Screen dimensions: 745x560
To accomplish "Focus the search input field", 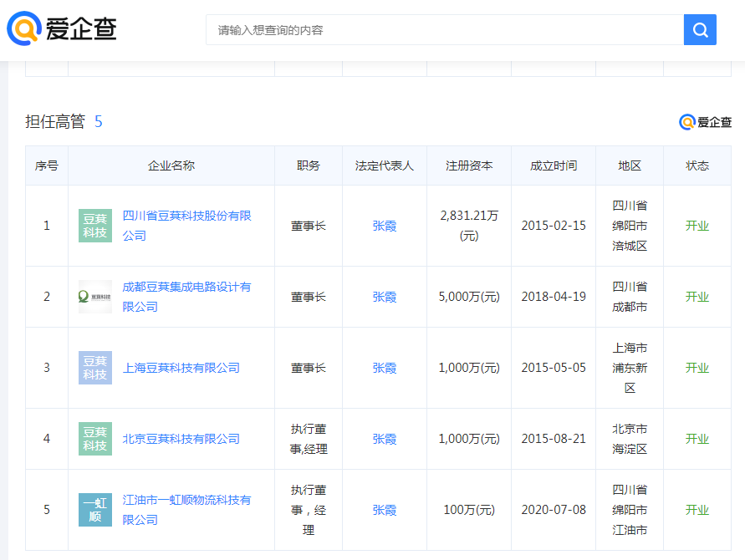I will tap(444, 30).
